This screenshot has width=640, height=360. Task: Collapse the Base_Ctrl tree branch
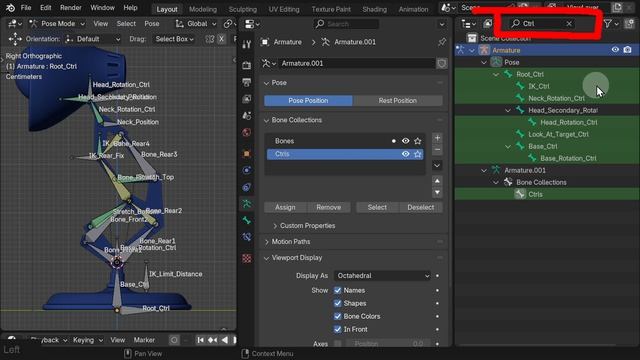click(508, 146)
